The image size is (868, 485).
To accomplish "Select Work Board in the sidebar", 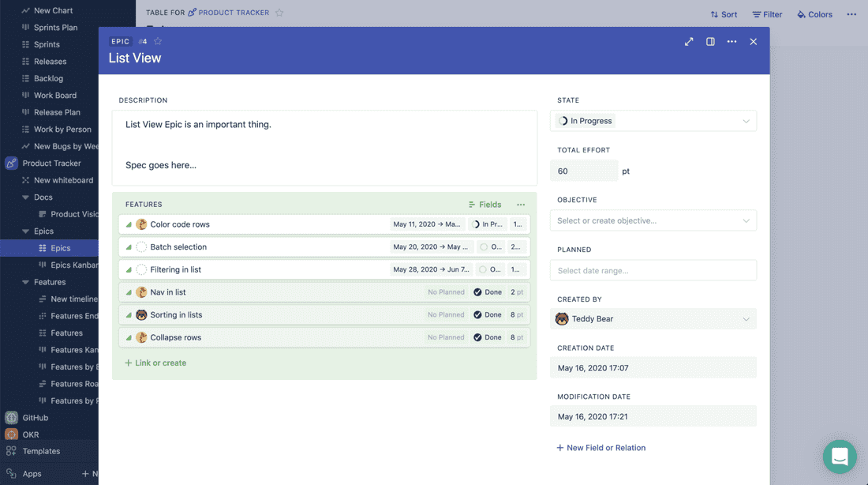I will tap(54, 96).
